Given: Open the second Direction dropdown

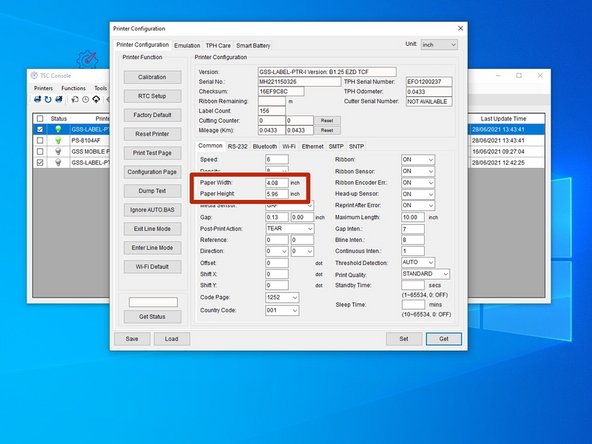Looking at the screenshot, I should click(302, 251).
